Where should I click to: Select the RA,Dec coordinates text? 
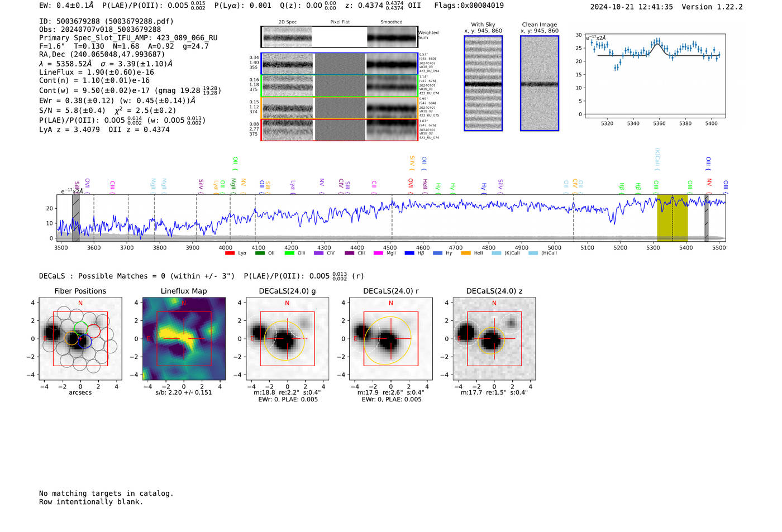[102, 54]
